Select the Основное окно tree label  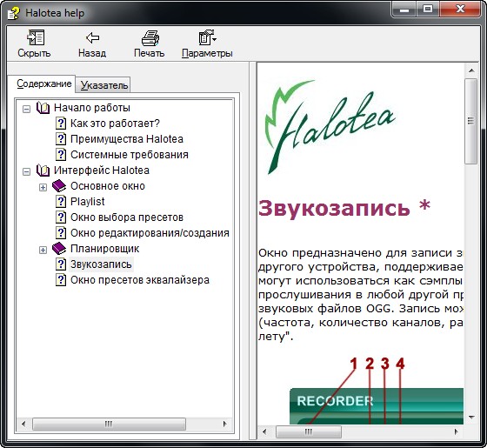click(108, 186)
